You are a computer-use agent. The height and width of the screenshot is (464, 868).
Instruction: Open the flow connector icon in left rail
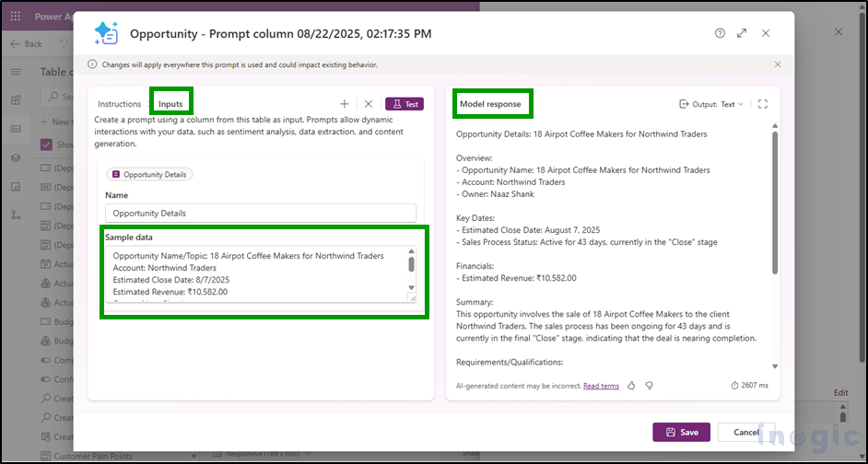point(16,215)
